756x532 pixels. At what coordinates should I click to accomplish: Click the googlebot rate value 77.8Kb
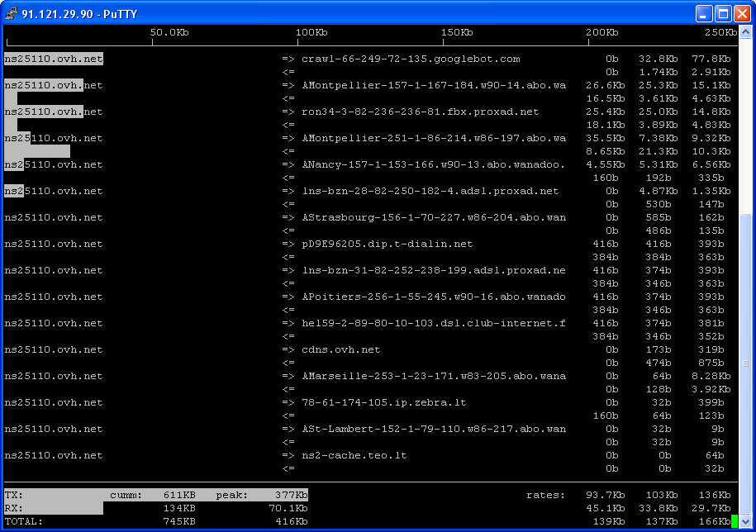click(711, 59)
